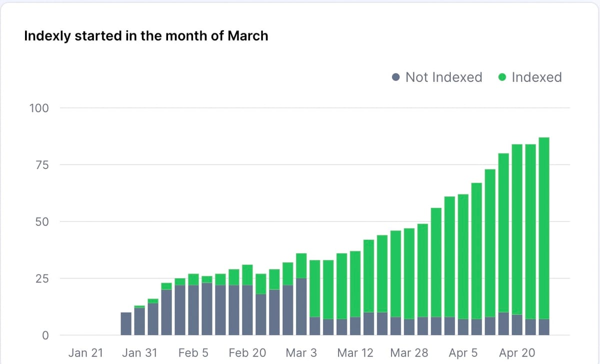Click the 100 value on the y-axis
This screenshot has height=364, width=600.
pyautogui.click(x=38, y=108)
